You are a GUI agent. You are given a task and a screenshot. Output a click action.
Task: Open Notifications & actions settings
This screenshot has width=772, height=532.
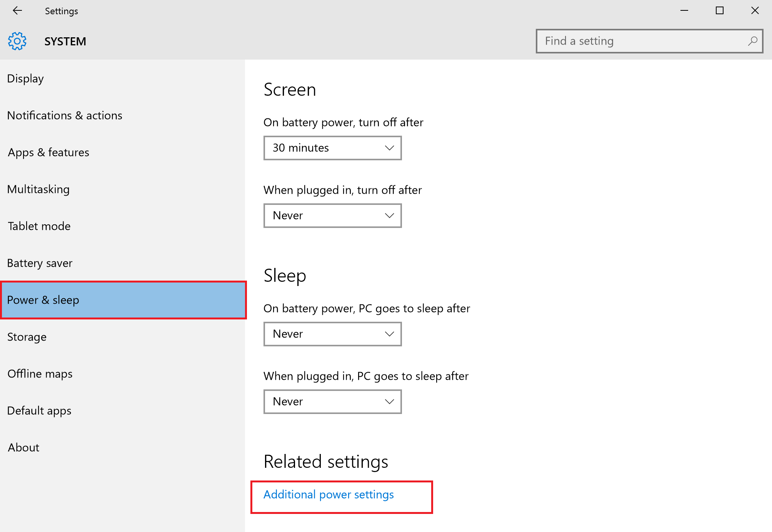pos(65,115)
